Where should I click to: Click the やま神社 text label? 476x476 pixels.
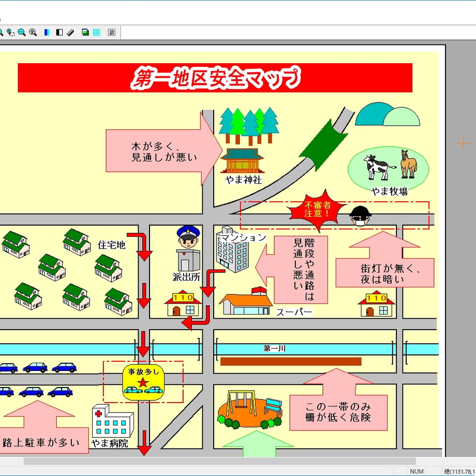tap(244, 180)
